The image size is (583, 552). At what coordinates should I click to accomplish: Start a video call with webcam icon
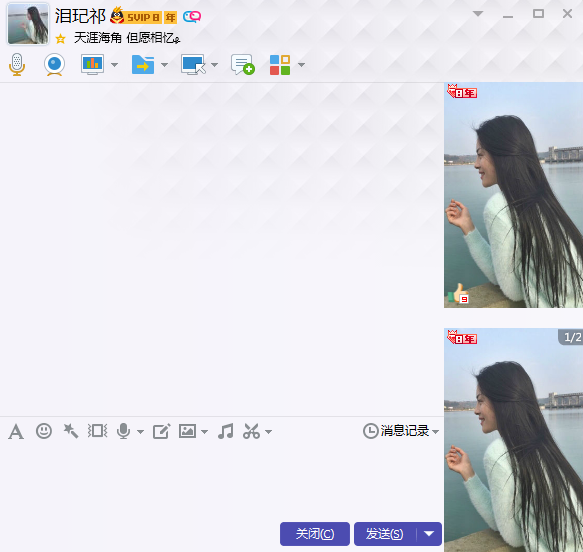tap(55, 64)
